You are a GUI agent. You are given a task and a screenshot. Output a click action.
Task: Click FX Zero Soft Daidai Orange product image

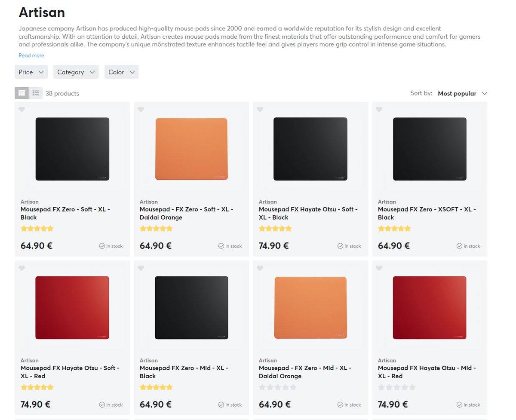click(x=191, y=149)
